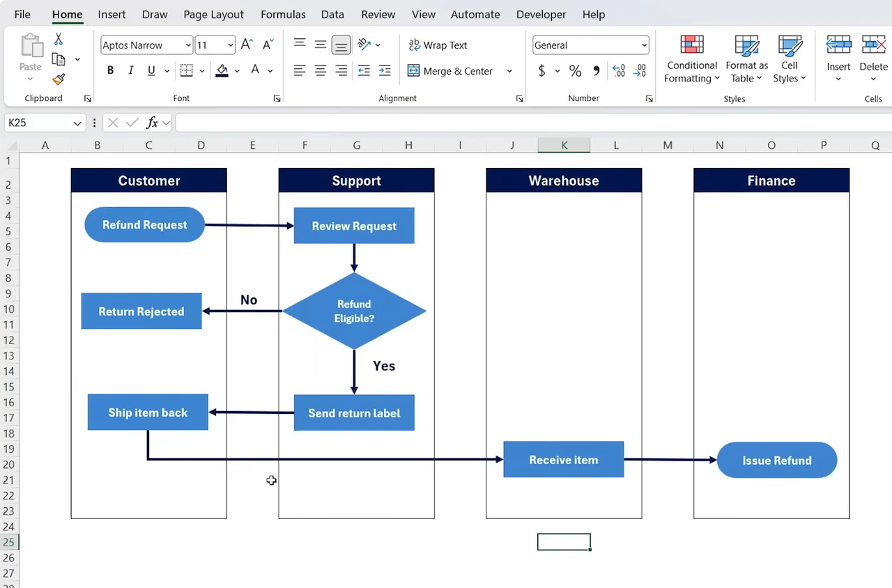892x588 pixels.
Task: Open Clipboard pane dialog launcher
Action: coord(87,99)
